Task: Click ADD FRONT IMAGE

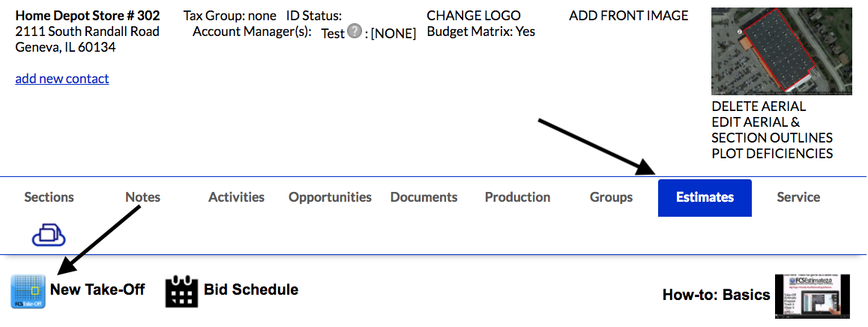Action: [628, 16]
